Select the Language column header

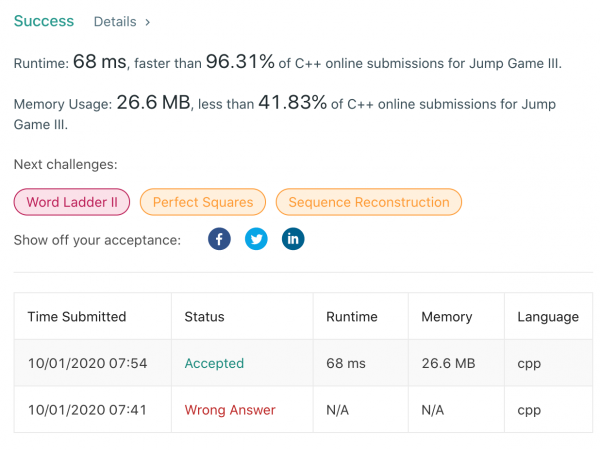point(548,317)
